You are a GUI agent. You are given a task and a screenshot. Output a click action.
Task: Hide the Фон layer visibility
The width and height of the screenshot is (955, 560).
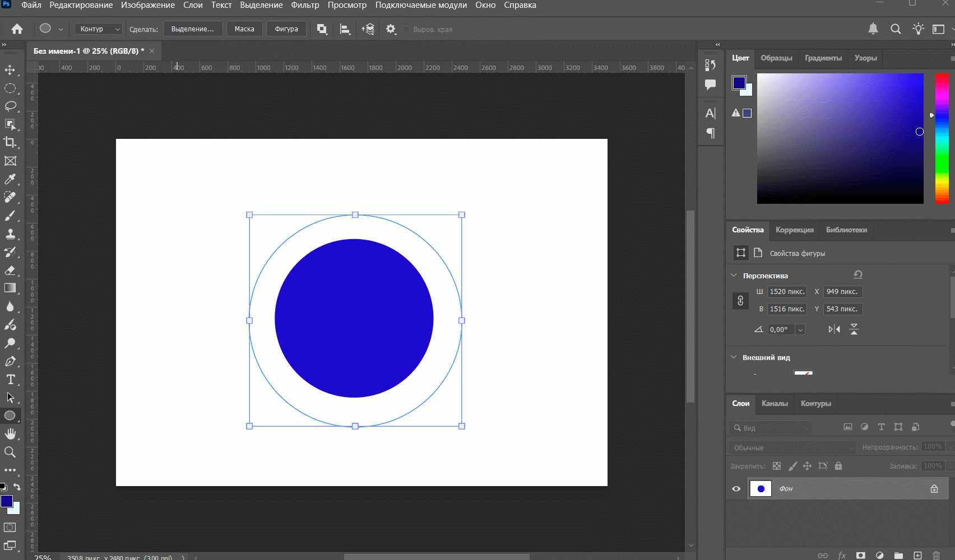pos(736,489)
